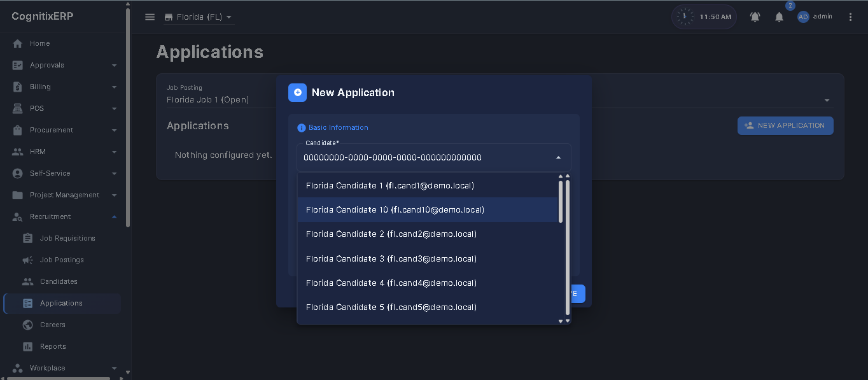Viewport: 868px width, 380px height.
Task: Open the Florida (FL) store selector dropdown
Action: tap(199, 17)
